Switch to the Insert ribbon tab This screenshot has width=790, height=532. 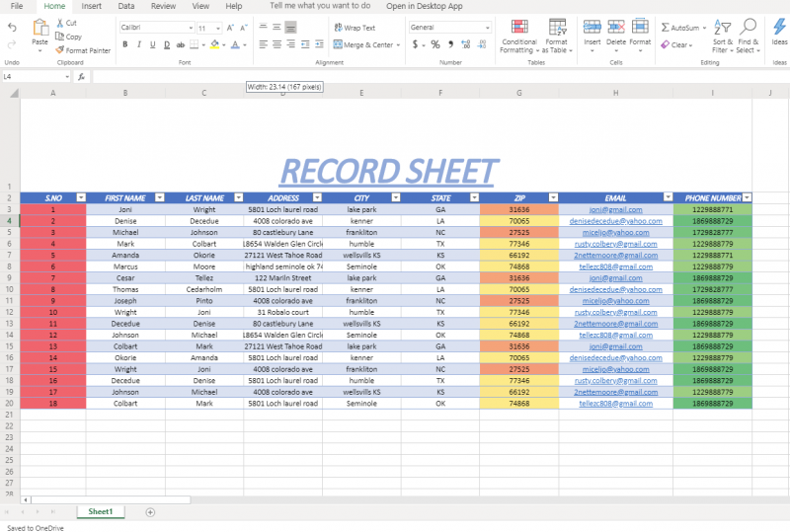91,6
